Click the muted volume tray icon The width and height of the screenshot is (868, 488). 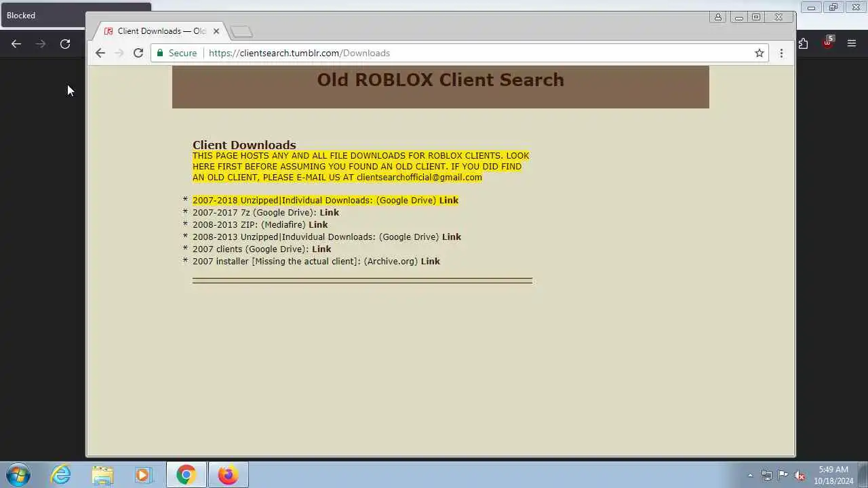pyautogui.click(x=800, y=475)
